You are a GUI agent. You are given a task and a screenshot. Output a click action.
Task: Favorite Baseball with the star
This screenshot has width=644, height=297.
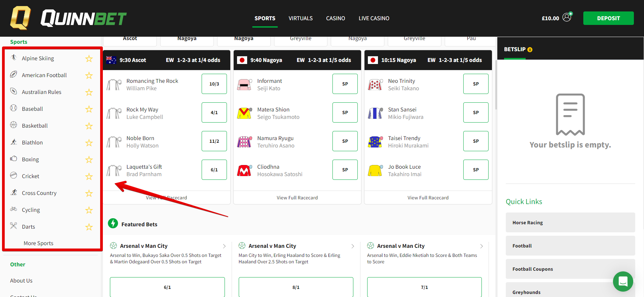point(89,109)
